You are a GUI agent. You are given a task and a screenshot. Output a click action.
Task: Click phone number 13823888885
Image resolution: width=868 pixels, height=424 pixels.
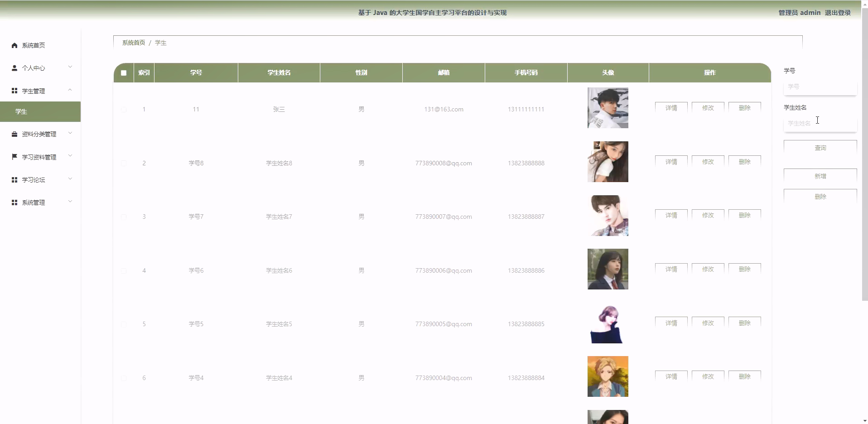pos(526,324)
